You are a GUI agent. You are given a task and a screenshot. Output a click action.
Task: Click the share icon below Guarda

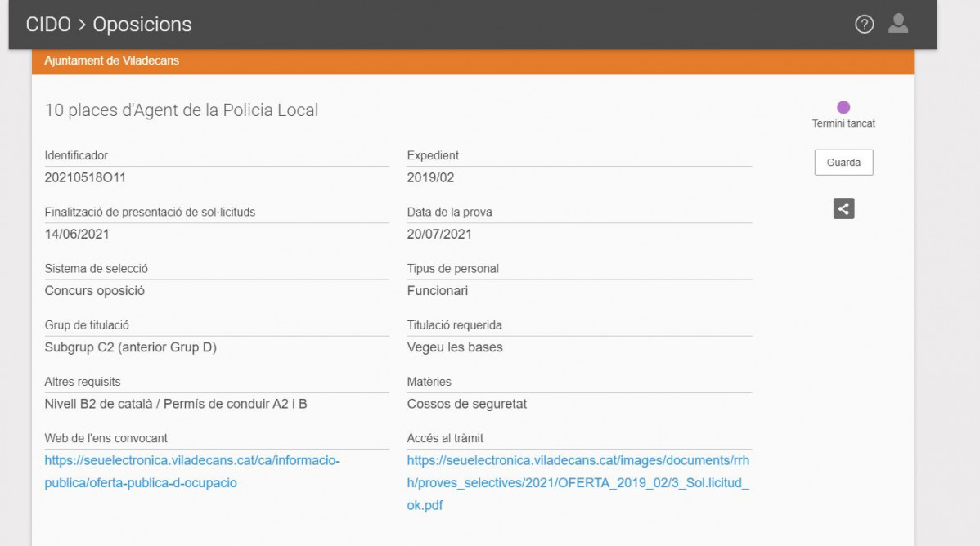(x=843, y=208)
